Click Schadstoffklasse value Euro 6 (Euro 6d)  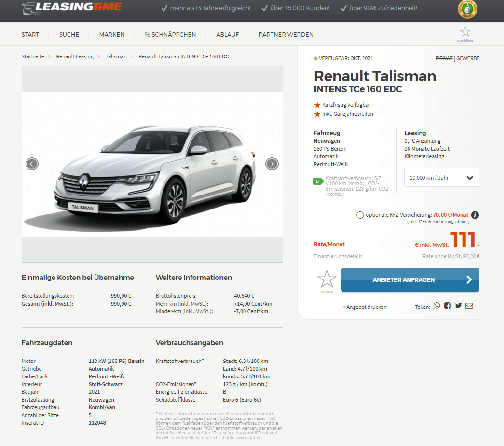(242, 400)
